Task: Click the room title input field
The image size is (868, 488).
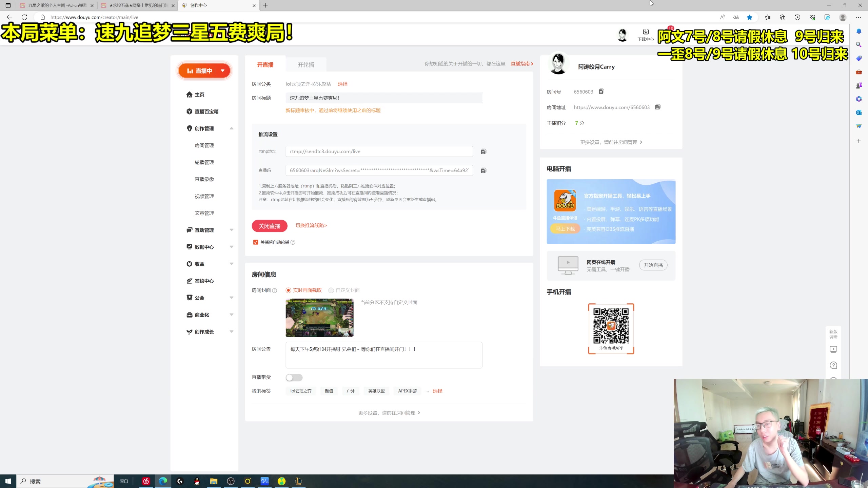Action: click(x=384, y=98)
